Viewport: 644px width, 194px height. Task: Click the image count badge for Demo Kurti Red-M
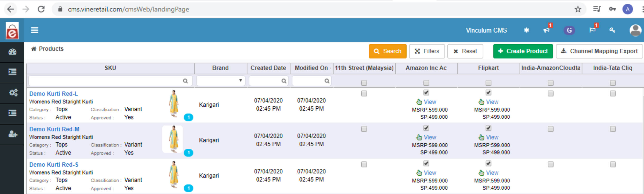[x=188, y=153]
